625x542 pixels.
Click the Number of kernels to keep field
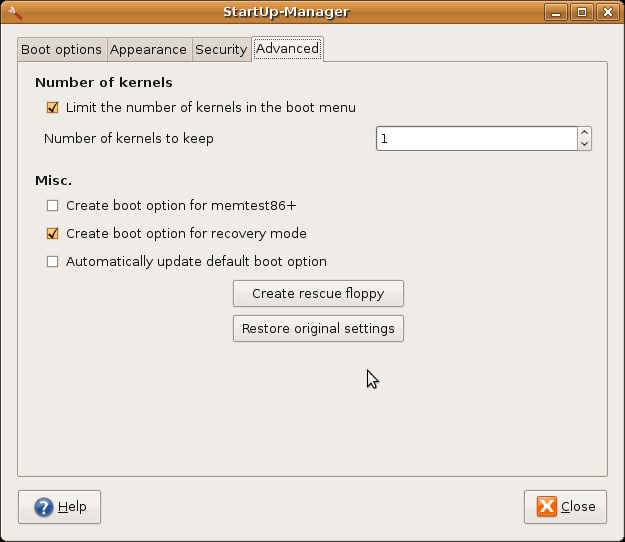tap(477, 139)
